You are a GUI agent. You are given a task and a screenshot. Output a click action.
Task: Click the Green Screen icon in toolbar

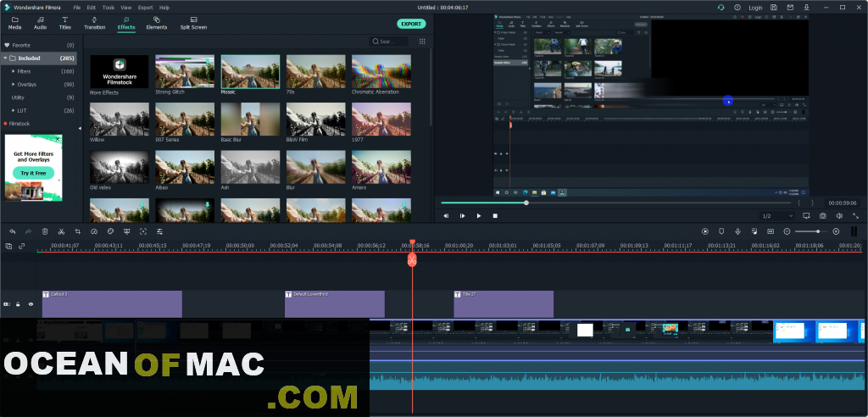(x=127, y=231)
